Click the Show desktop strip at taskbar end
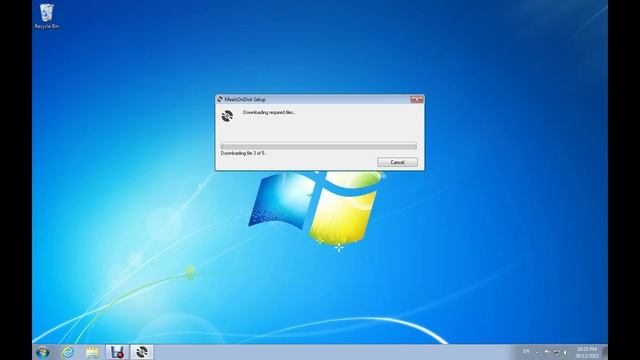 click(605, 352)
